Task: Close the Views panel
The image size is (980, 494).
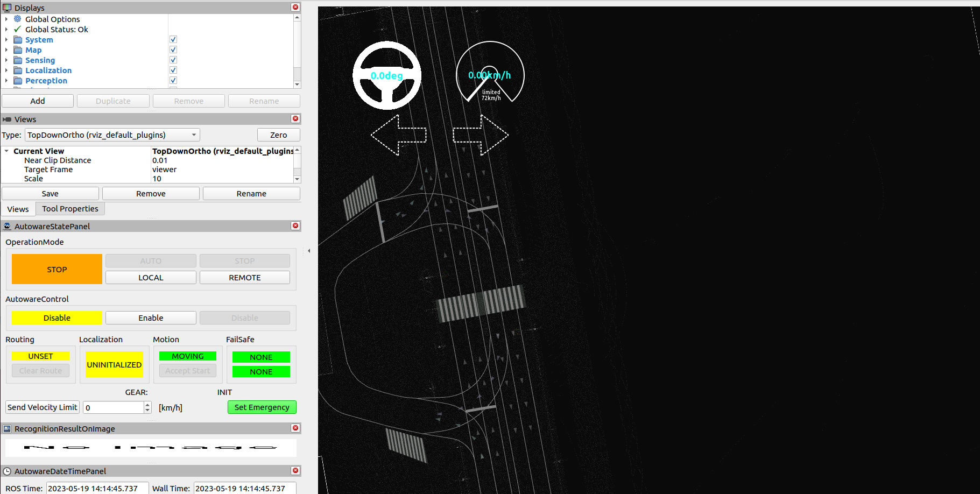Action: [295, 119]
